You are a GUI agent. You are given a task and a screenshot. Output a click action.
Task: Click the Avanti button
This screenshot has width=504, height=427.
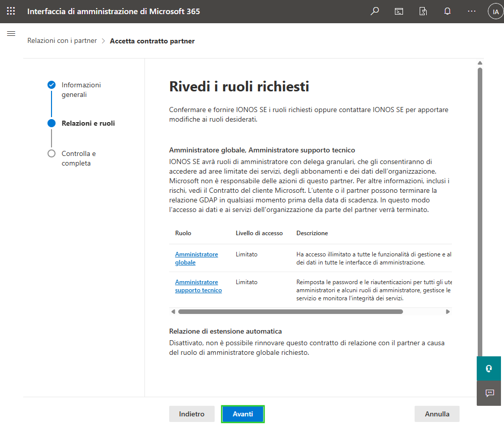[x=243, y=414]
